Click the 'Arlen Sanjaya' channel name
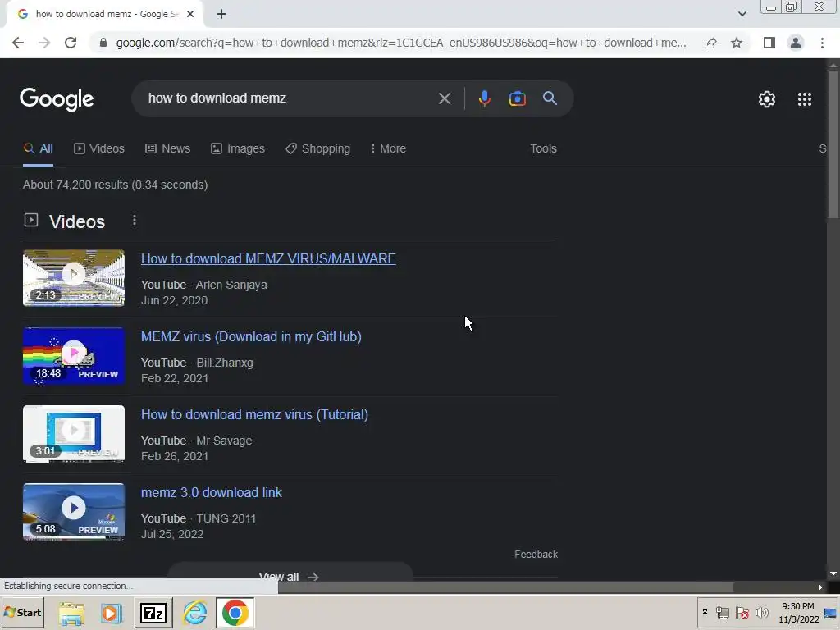 [x=231, y=285]
